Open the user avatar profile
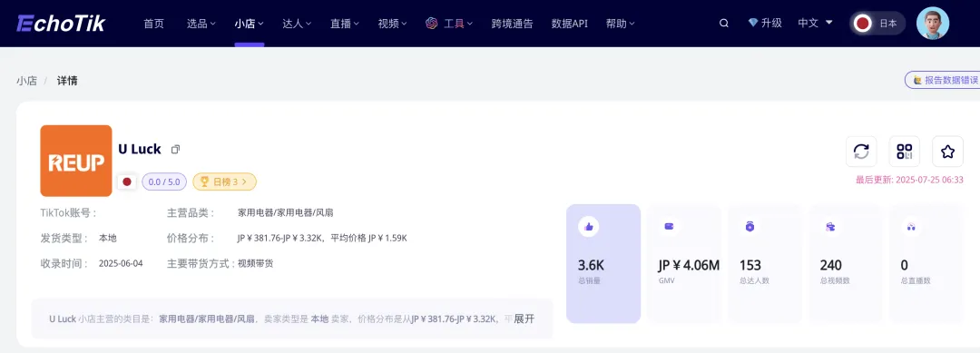Viewport: 980px width, 353px height. coord(933,23)
